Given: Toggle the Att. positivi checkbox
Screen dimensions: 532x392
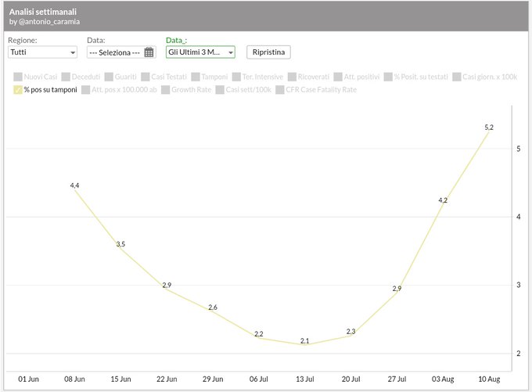Looking at the screenshot, I should coord(338,77).
